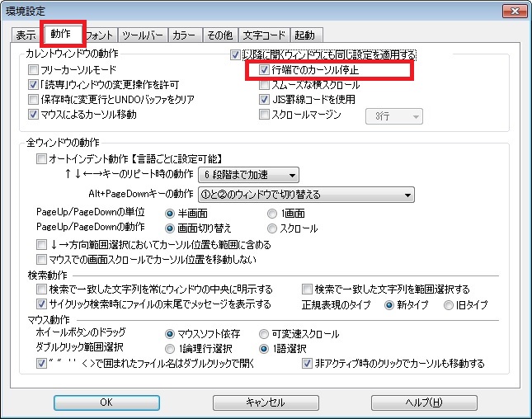
Task: Open the key repeat 6段階まで加速 dropdown
Action: 248,175
